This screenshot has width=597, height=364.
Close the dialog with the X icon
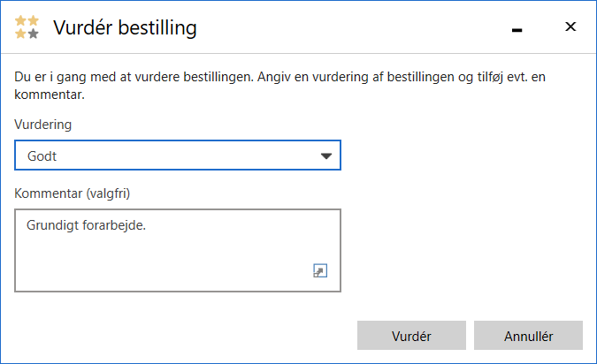570,27
